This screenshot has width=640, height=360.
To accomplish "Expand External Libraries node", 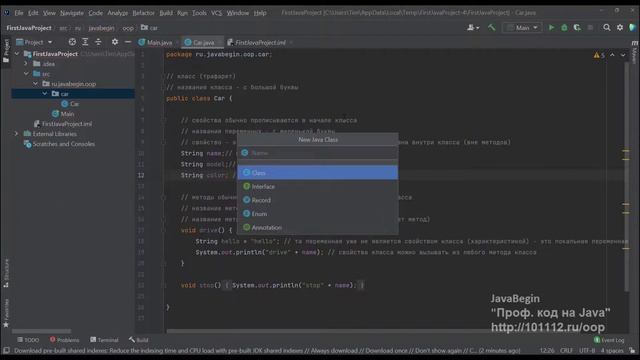I will click(17, 133).
